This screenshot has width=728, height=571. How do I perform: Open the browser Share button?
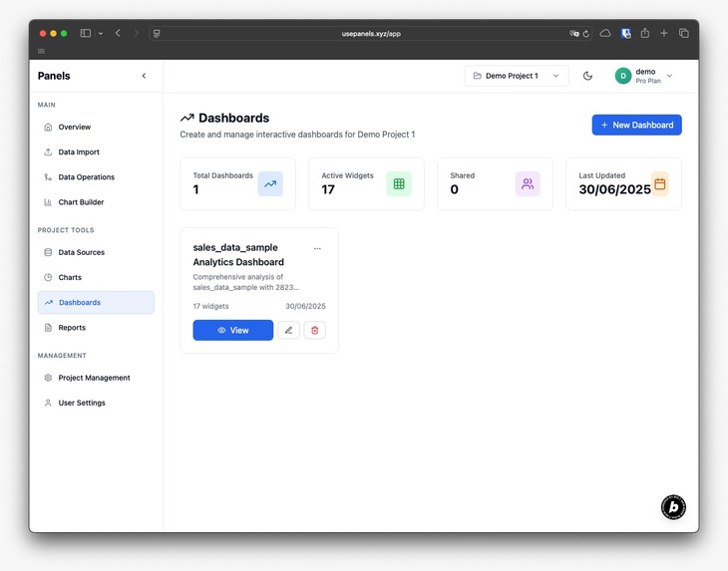[x=645, y=33]
